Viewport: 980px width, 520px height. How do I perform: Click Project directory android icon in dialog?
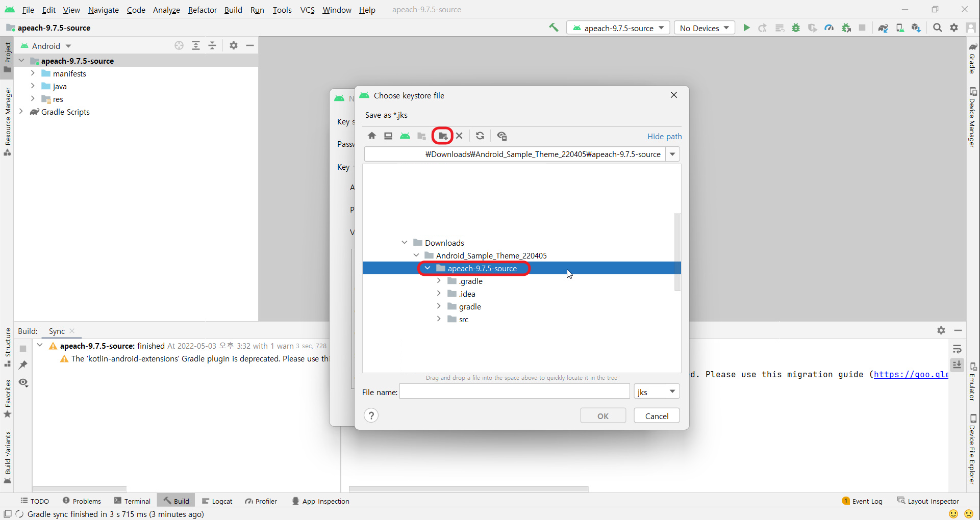click(x=405, y=136)
